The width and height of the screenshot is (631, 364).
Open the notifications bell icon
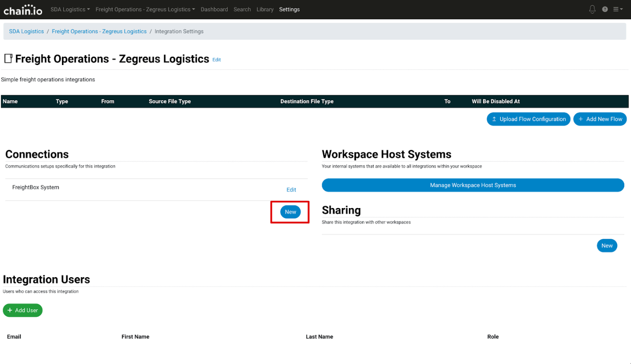coord(592,9)
